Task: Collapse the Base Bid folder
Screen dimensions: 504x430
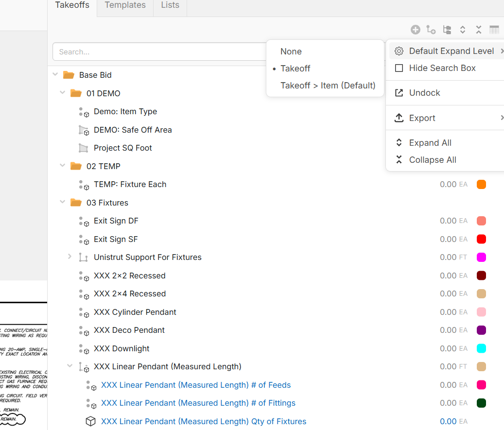Action: point(55,74)
